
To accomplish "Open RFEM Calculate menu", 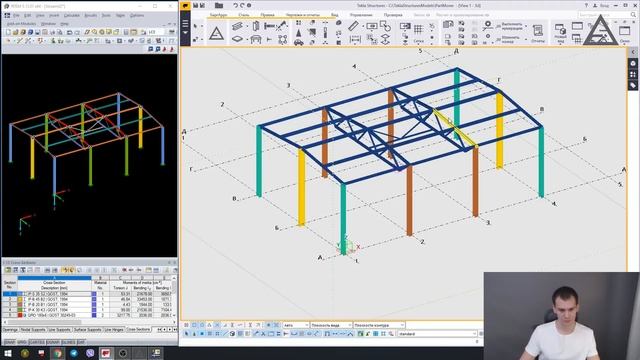I will click(71, 15).
